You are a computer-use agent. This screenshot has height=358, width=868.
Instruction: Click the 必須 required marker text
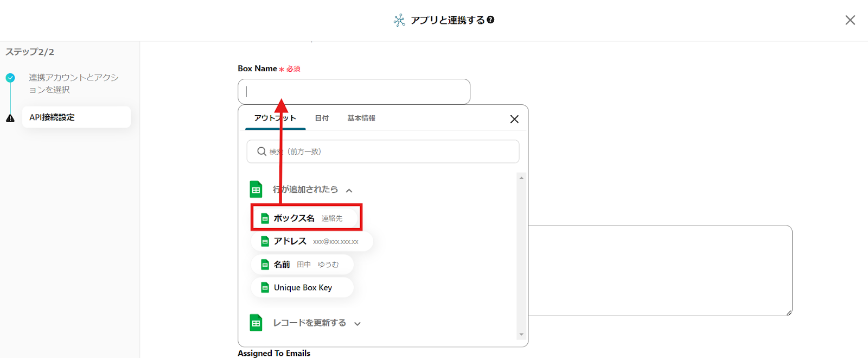(293, 69)
